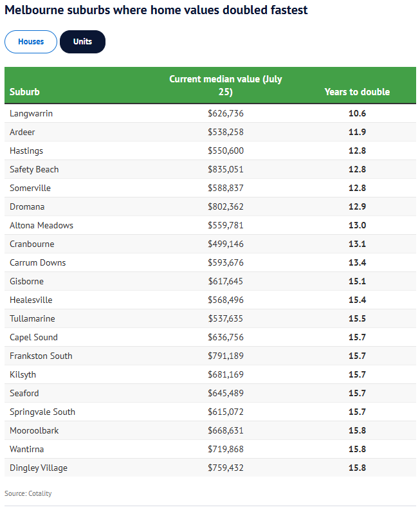Click the Hastings median value $550,600

[x=226, y=151]
